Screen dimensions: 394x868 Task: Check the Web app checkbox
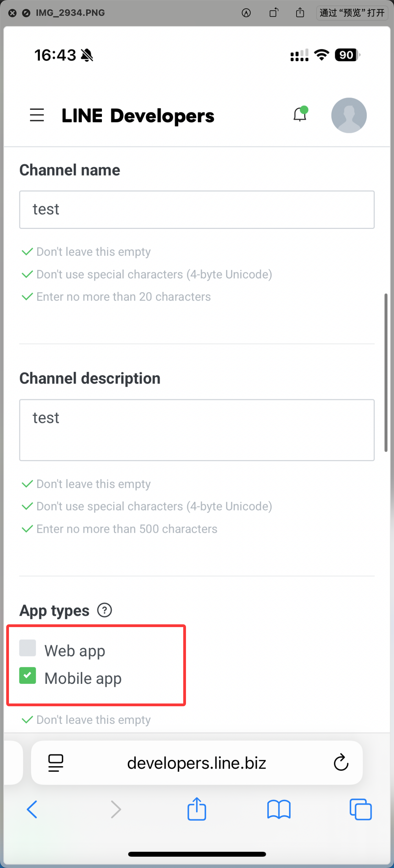pos(28,648)
